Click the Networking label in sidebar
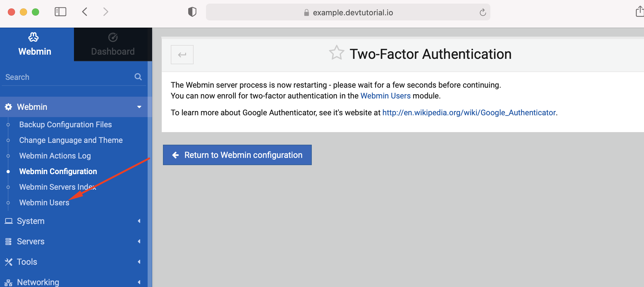Image resolution: width=644 pixels, height=287 pixels. tap(38, 282)
